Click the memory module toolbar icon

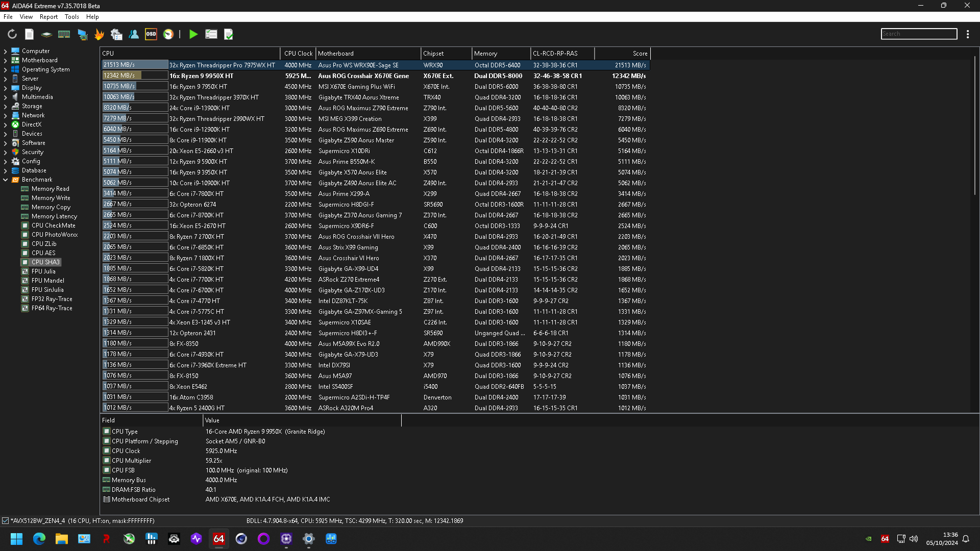pyautogui.click(x=64, y=34)
